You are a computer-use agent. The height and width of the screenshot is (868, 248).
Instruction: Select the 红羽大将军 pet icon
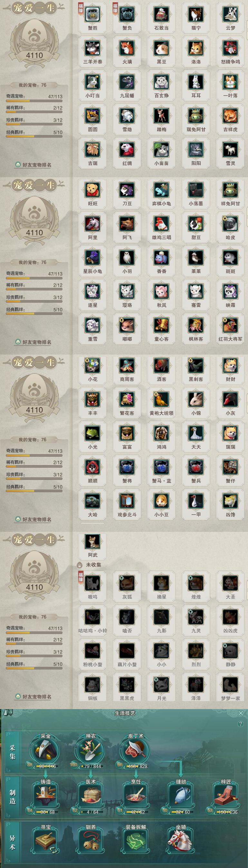pyautogui.click(x=231, y=325)
